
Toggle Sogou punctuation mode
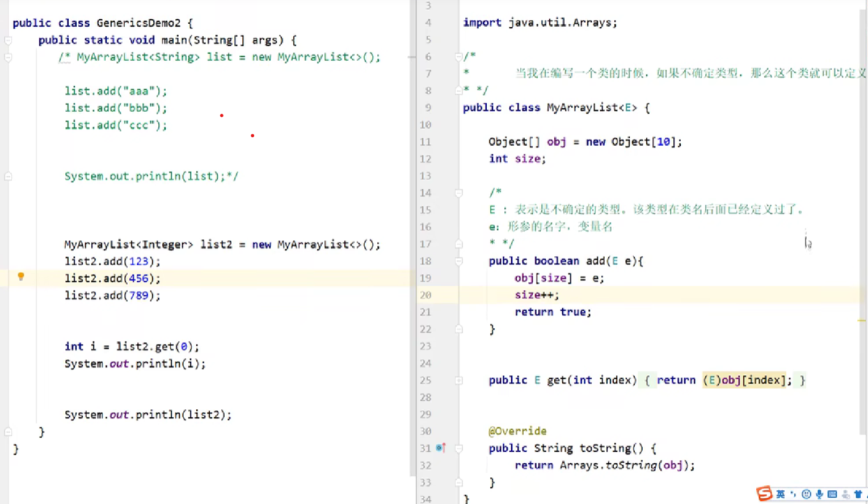point(794,494)
